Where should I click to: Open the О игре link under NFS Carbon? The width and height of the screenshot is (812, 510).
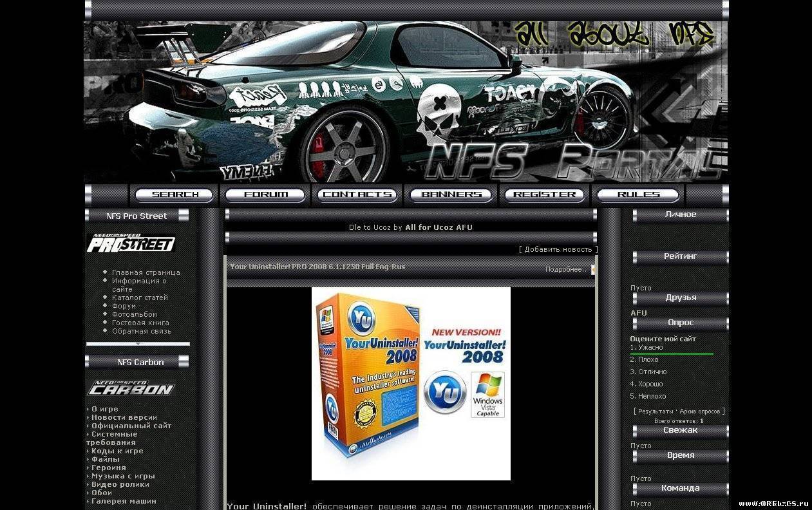coord(105,409)
